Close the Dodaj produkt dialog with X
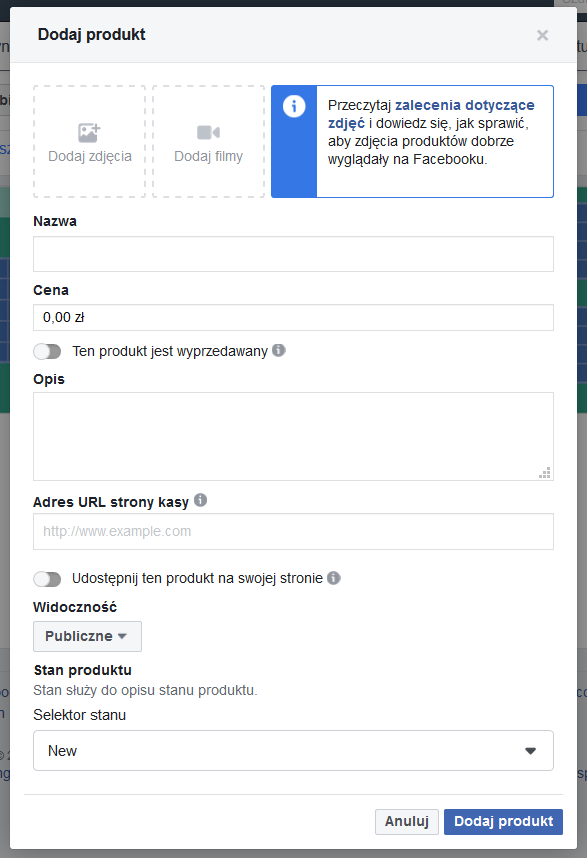The image size is (587, 858). tap(542, 35)
